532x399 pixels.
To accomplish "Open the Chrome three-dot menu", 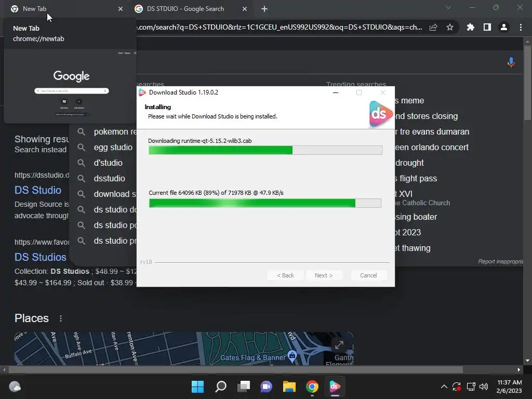I will [521, 27].
